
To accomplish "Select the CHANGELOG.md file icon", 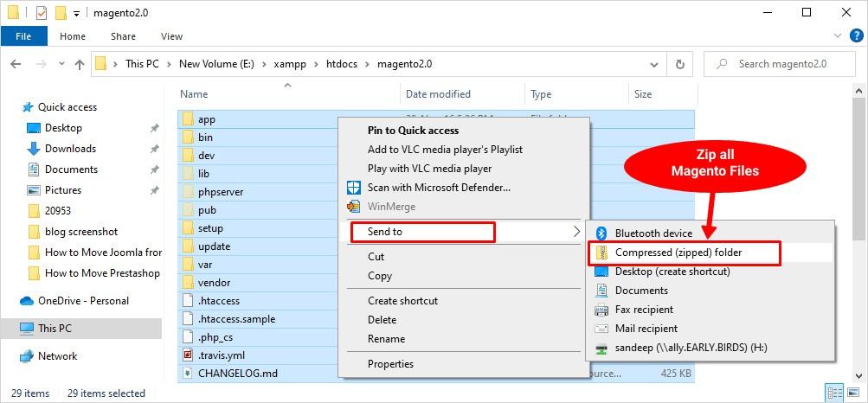I will click(x=188, y=373).
